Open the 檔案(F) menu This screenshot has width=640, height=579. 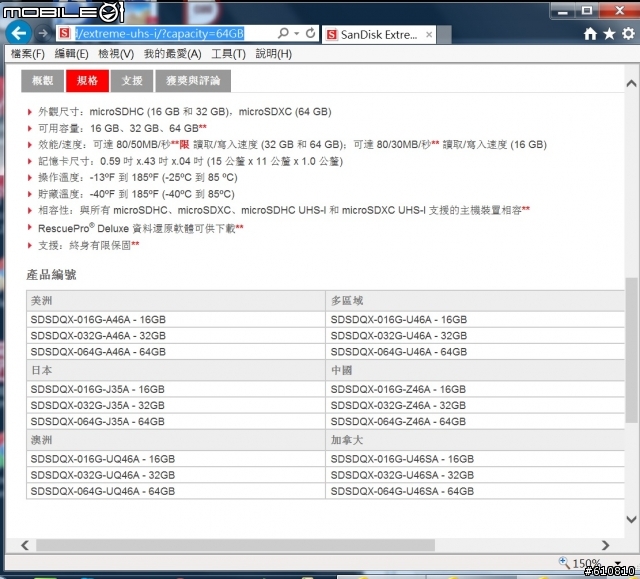[x=28, y=54]
